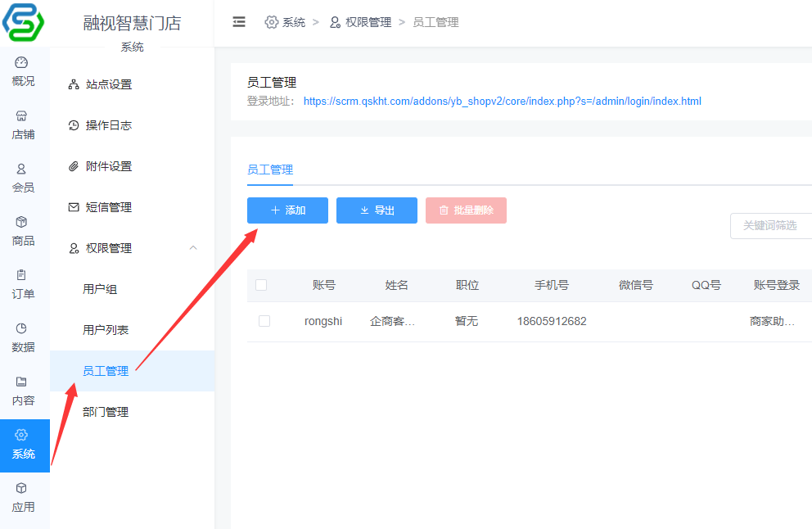Click the 手机号 column header
The image size is (812, 529).
552,285
